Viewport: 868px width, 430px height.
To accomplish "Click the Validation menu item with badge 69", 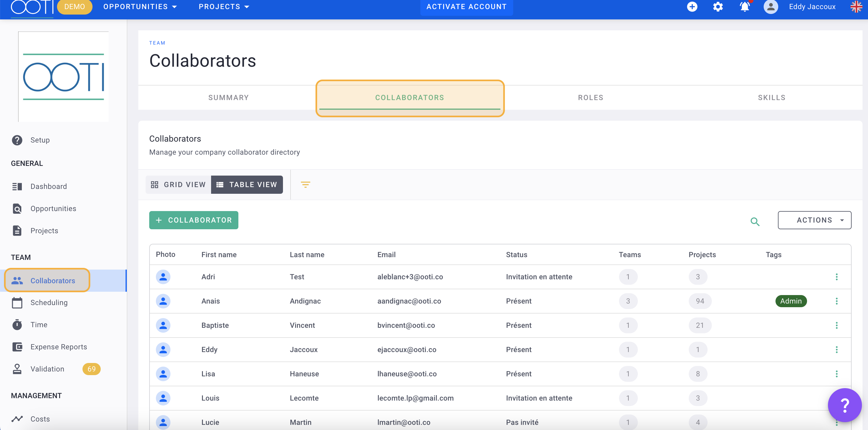I will click(46, 368).
